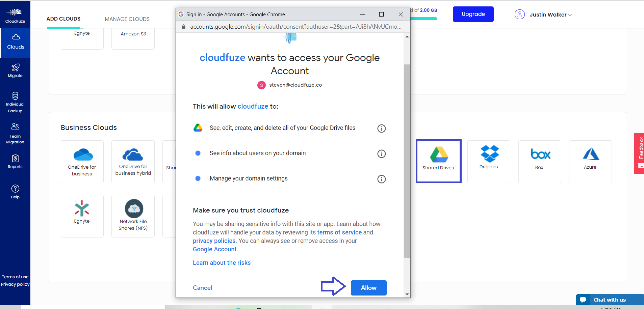644x309 pixels.
Task: Show info for Google Drive files permission
Action: (381, 129)
